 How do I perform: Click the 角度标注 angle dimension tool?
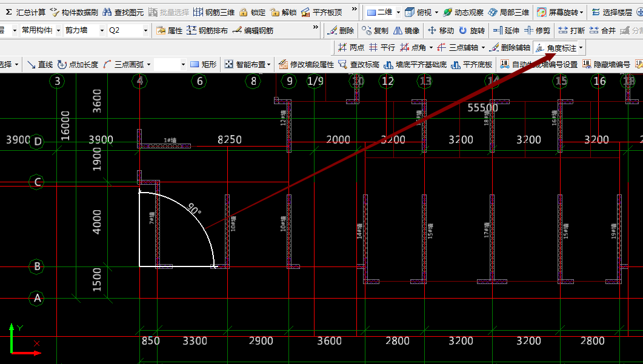point(556,48)
